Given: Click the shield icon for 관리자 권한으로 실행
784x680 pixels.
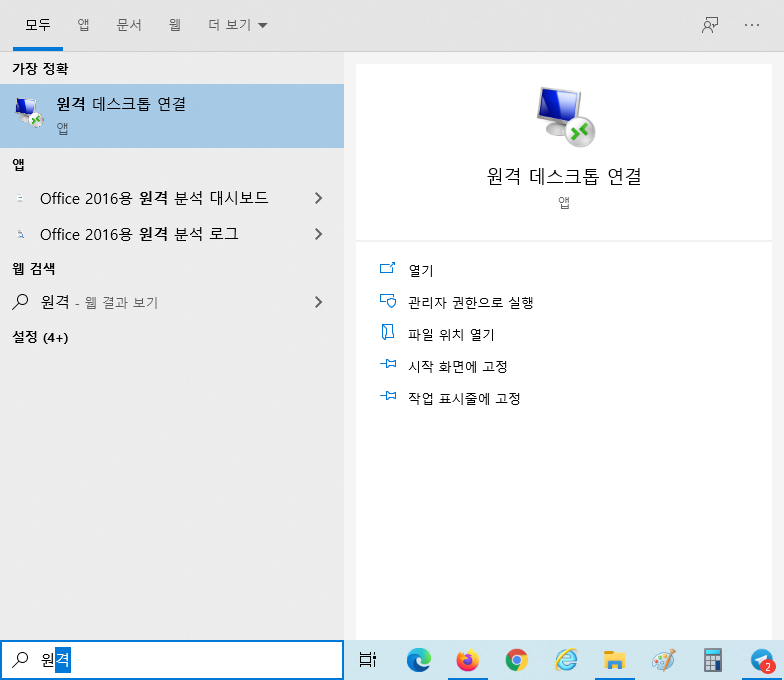Looking at the screenshot, I should (388, 300).
